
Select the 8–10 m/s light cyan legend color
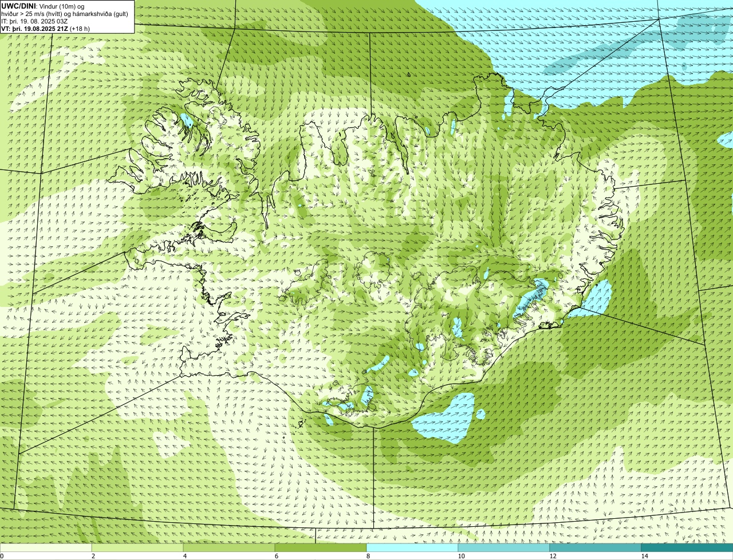[412, 547]
